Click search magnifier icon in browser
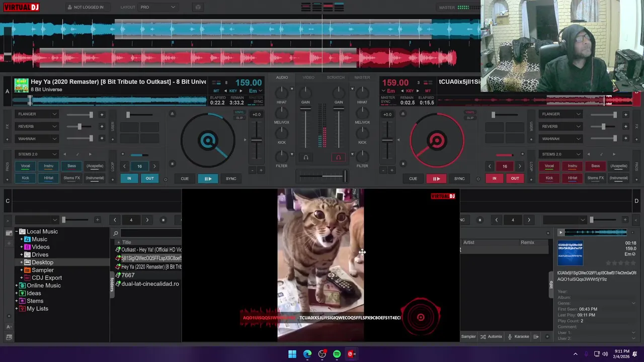Image resolution: width=644 pixels, height=362 pixels. pos(116,233)
